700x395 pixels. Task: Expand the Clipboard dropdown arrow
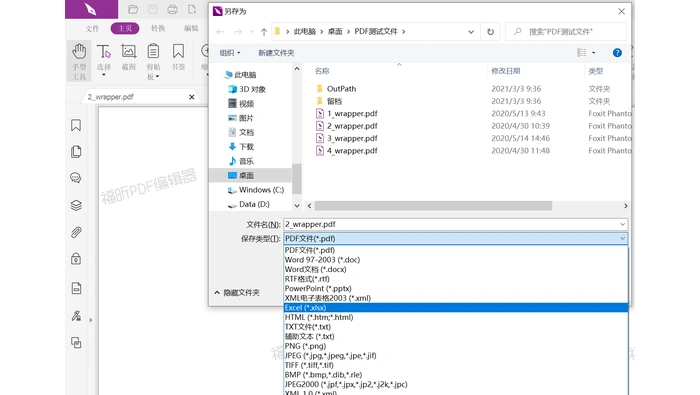pos(158,77)
